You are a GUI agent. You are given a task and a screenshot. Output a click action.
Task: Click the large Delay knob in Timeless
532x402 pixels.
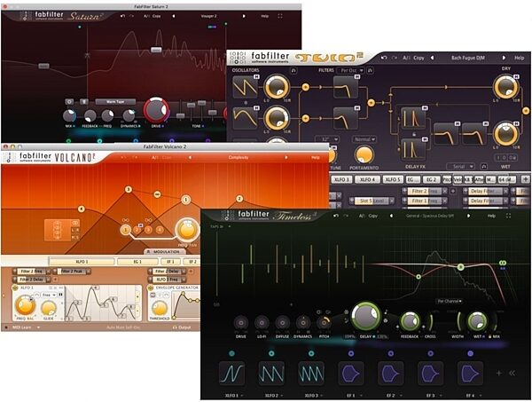pos(365,317)
